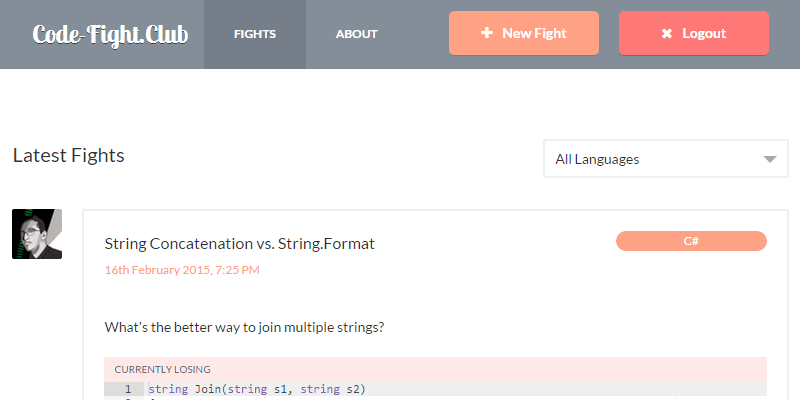The height and width of the screenshot is (400, 800).
Task: Click the 16th February 2015 timestamp
Action: [x=182, y=270]
